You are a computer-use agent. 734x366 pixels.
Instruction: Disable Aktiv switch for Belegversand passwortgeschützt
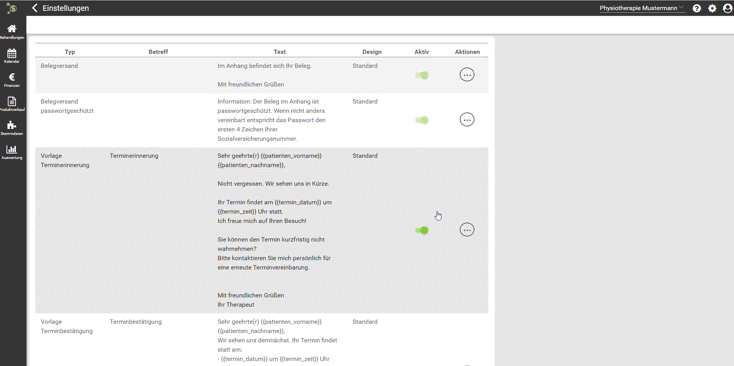[422, 120]
